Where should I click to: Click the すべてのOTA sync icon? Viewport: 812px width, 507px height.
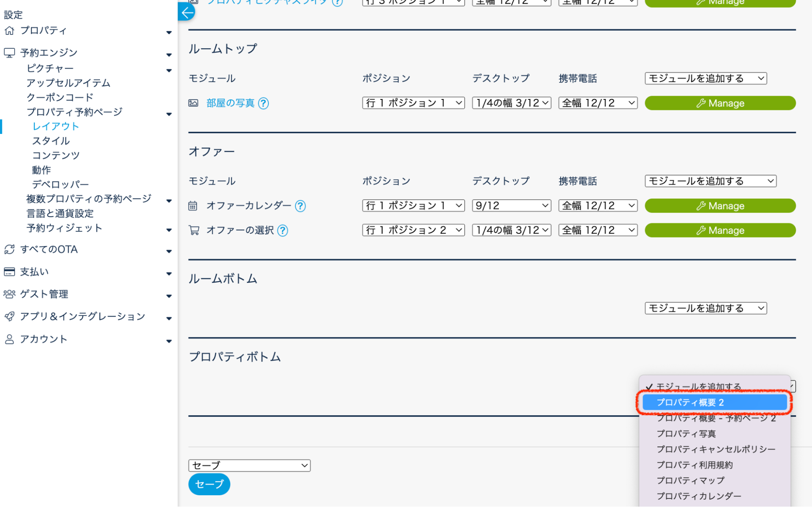[9, 249]
